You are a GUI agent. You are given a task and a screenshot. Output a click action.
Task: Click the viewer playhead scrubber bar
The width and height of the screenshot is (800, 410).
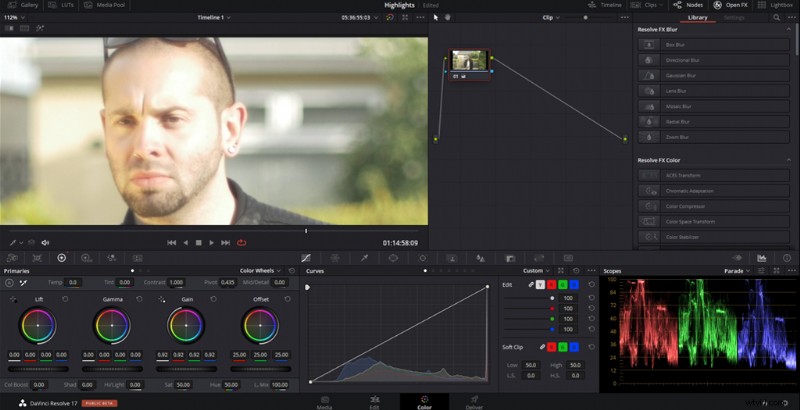click(214, 231)
